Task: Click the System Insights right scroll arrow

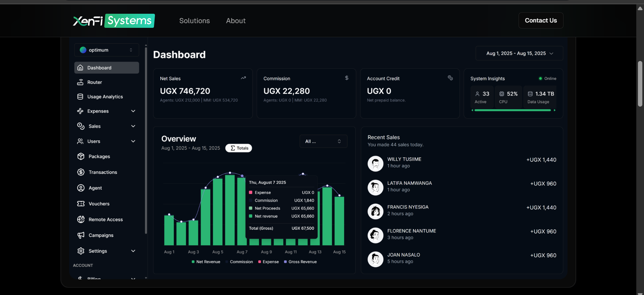Action: click(x=554, y=110)
